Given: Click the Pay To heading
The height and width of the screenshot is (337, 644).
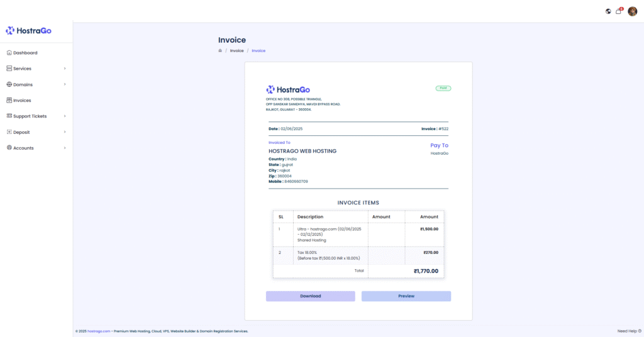Looking at the screenshot, I should coord(439,145).
